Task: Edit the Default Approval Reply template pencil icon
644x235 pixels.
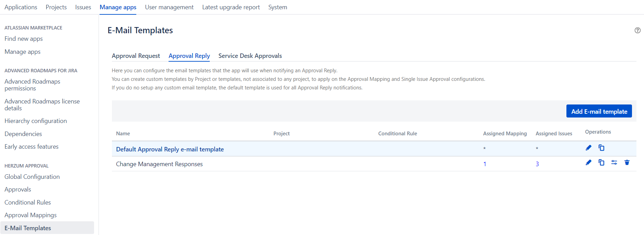Action: 588,148
